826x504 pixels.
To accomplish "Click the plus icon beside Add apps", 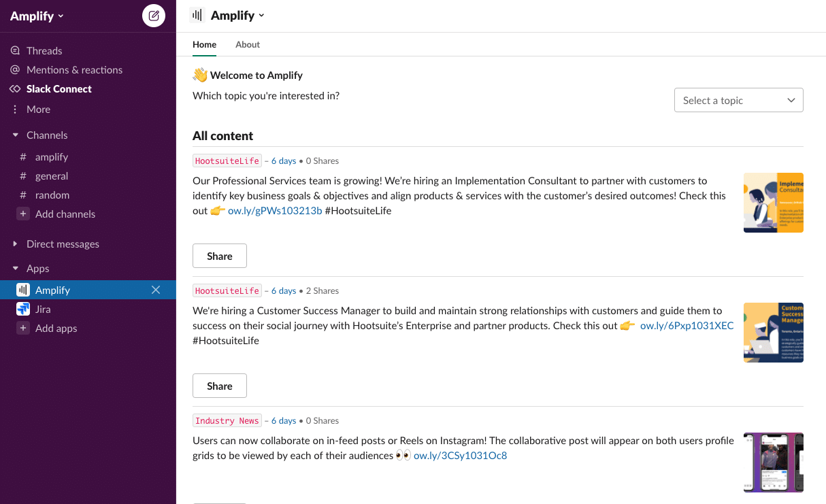I will pos(23,329).
